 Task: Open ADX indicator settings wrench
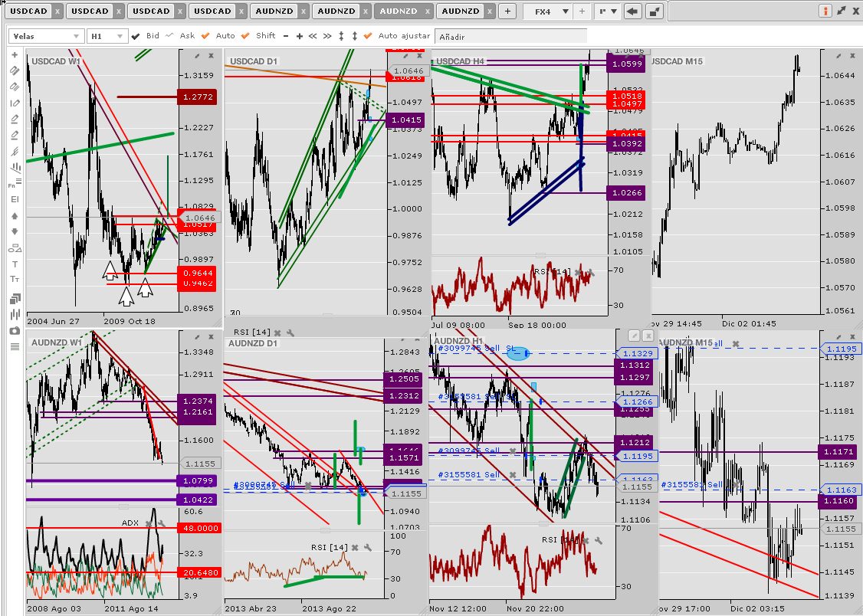tap(162, 523)
